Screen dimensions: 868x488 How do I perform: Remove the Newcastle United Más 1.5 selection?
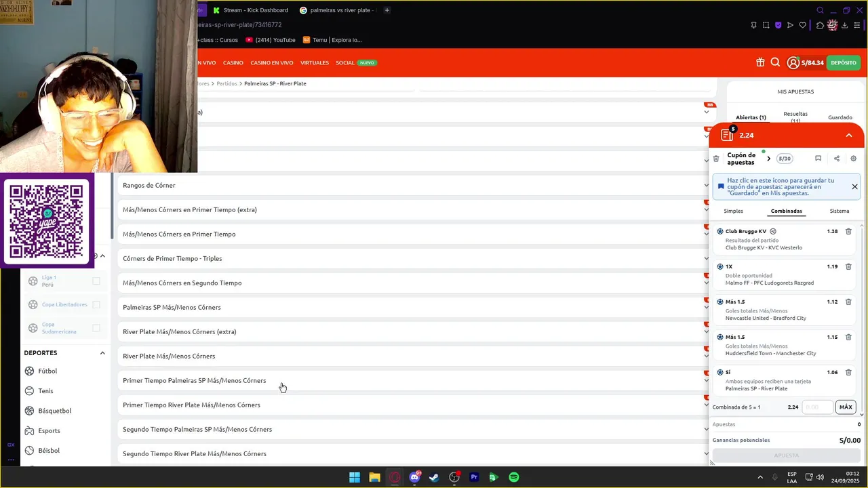[848, 302]
